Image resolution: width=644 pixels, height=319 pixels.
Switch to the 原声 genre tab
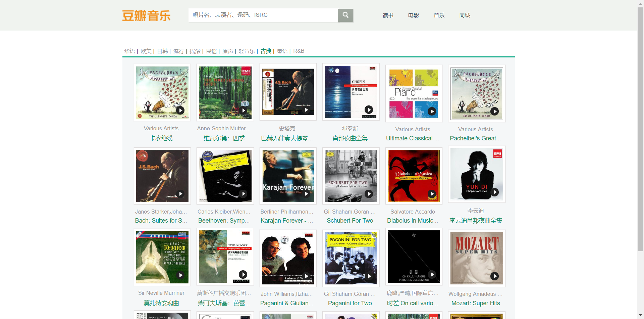228,51
